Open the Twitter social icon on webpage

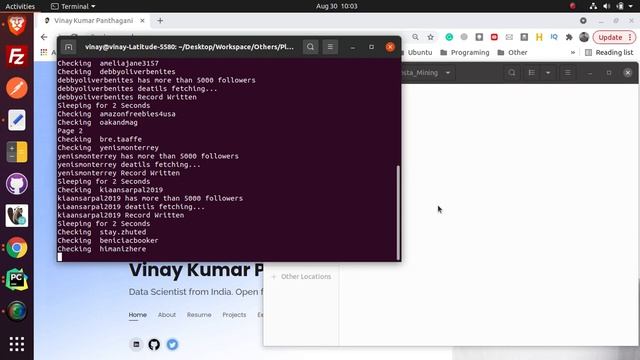click(x=172, y=344)
